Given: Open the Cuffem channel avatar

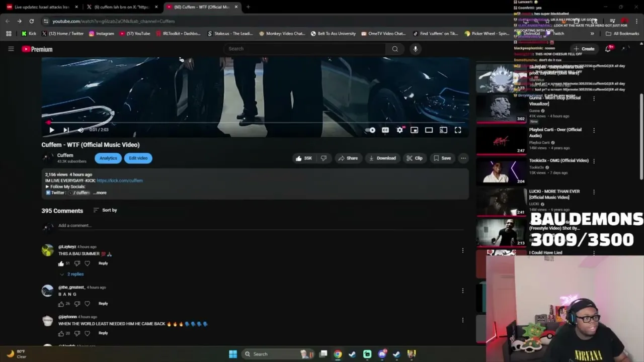Looking at the screenshot, I should pos(48,158).
